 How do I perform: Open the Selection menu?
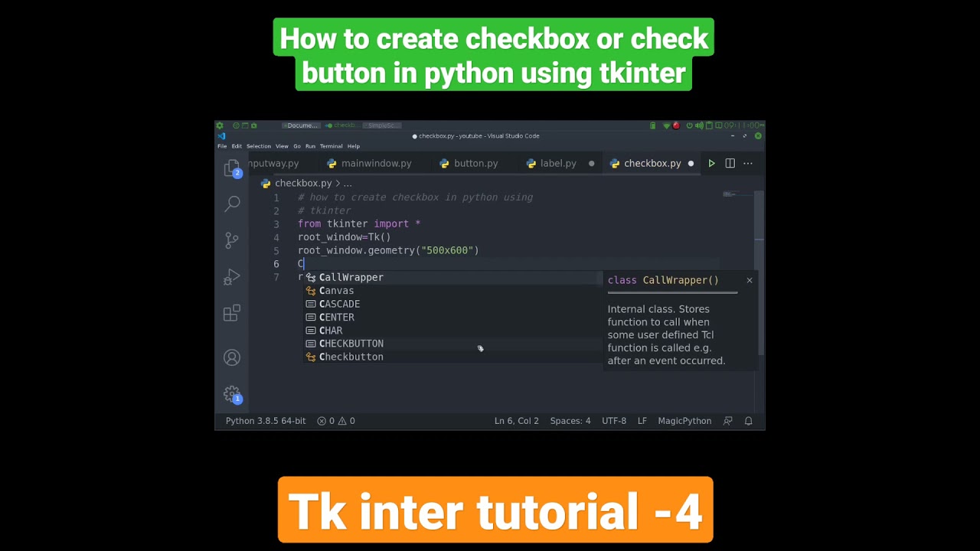(x=259, y=146)
